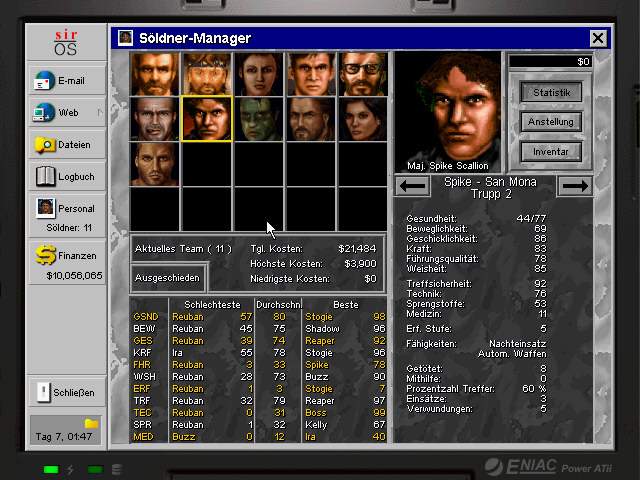Screen dimensions: 640x480
Task: Click the Ausgeschieden button
Action: tap(167, 278)
